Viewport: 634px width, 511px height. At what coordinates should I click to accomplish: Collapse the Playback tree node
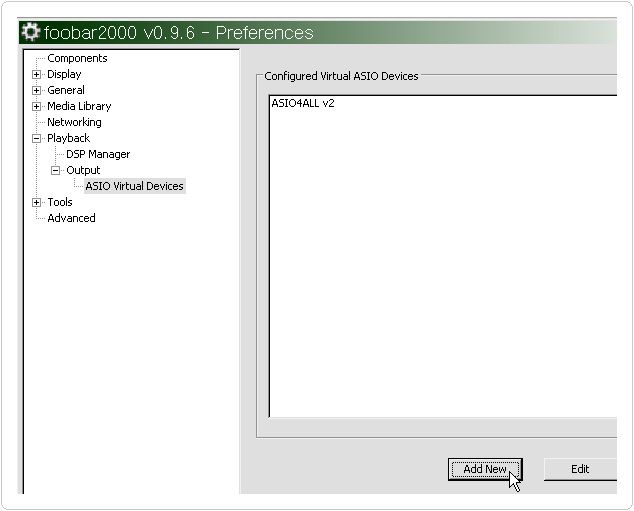36,138
